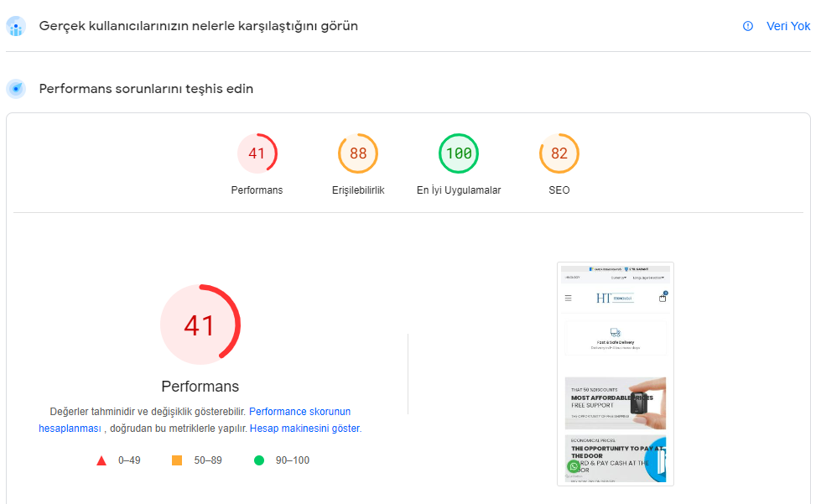Open the mobile page screenshot thumbnail

tap(616, 374)
